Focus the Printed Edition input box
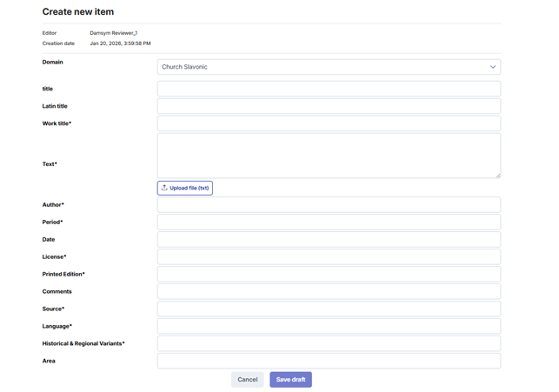Image resolution: width=559 pixels, height=392 pixels. (x=329, y=275)
